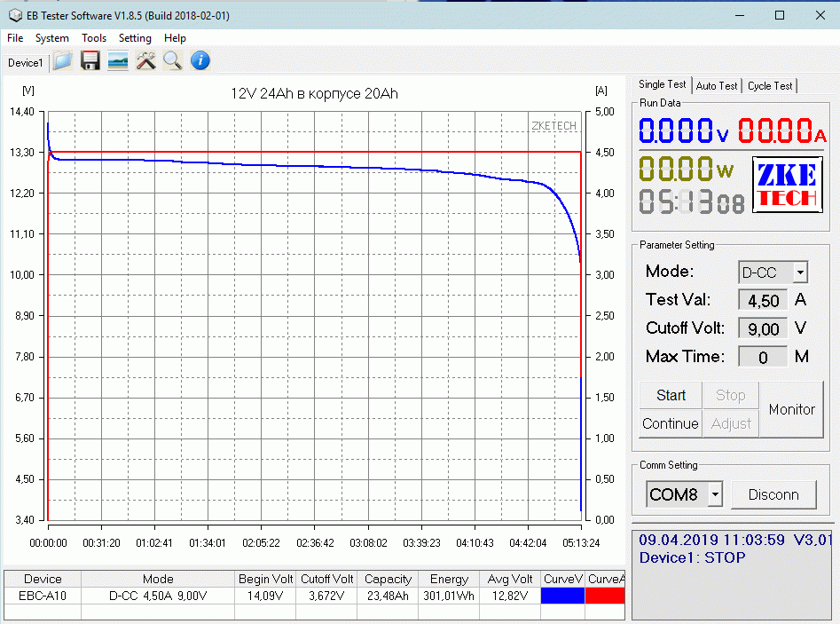Screen dimensions: 840x624
Task: Open the File menu
Action: click(15, 38)
